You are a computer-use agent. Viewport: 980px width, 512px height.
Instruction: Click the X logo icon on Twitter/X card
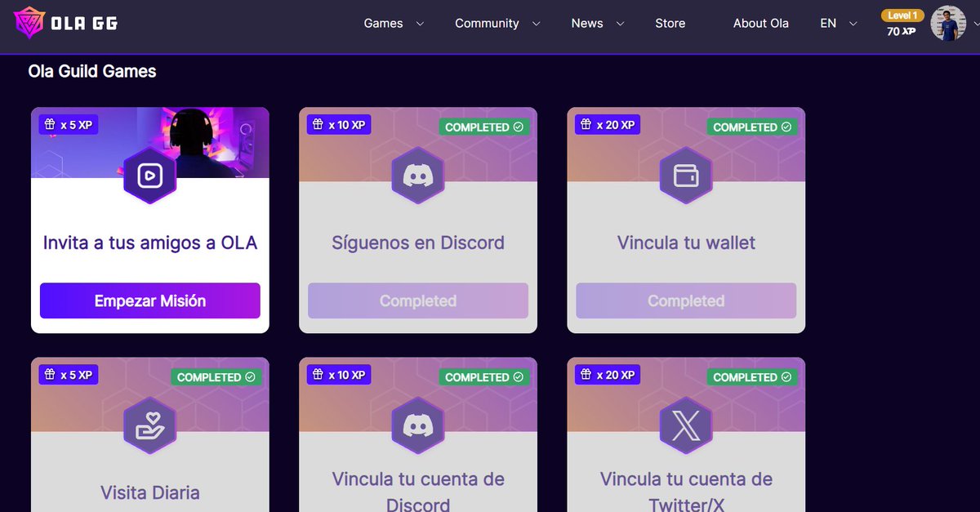[686, 425]
